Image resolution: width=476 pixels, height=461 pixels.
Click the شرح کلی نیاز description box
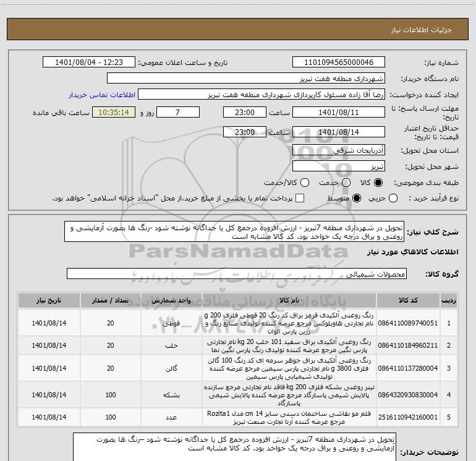[234, 232]
